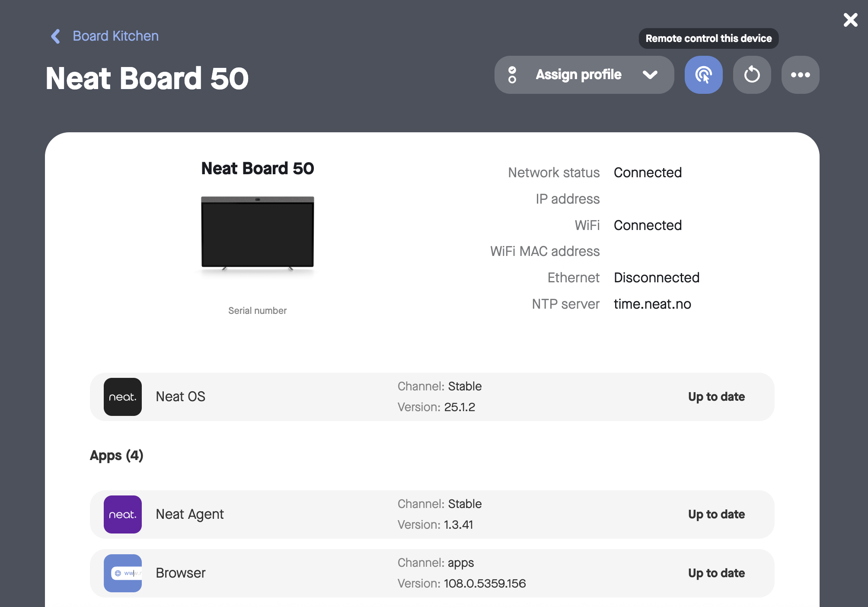Click Neat Agent version 1.3.41
This screenshot has height=607, width=868.
[x=435, y=524]
